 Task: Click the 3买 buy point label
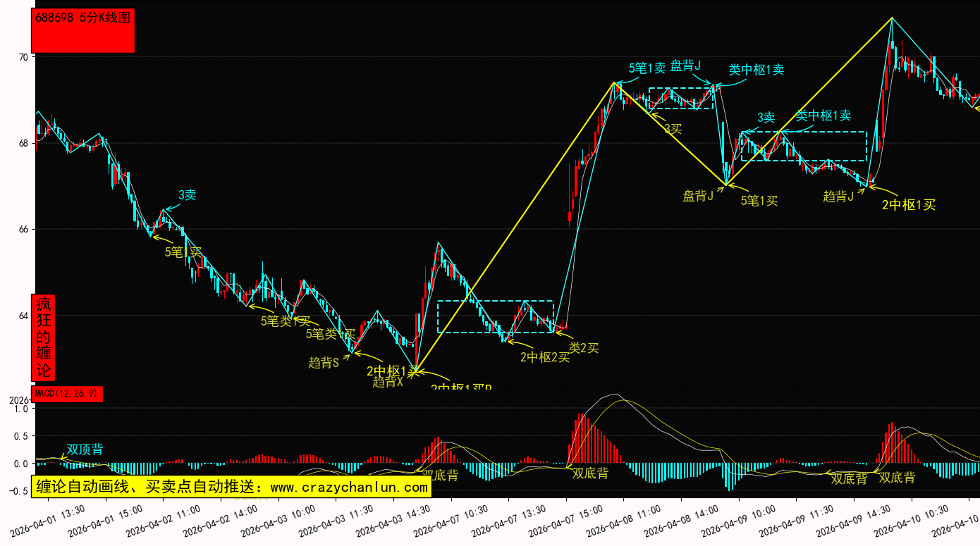(x=673, y=129)
